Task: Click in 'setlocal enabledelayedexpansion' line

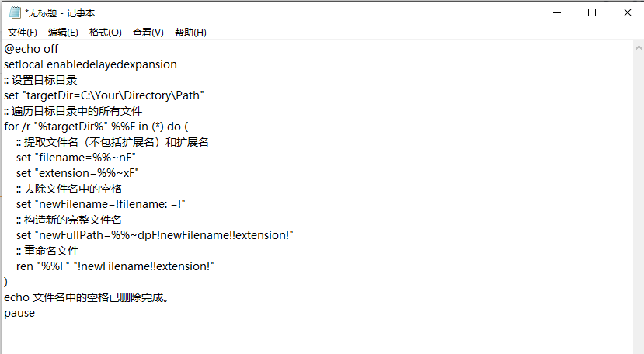Action: [90, 64]
